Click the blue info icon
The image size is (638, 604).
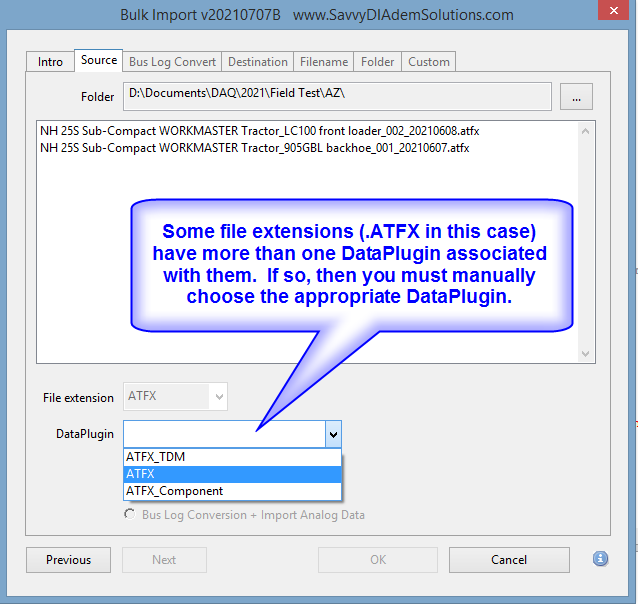600,559
